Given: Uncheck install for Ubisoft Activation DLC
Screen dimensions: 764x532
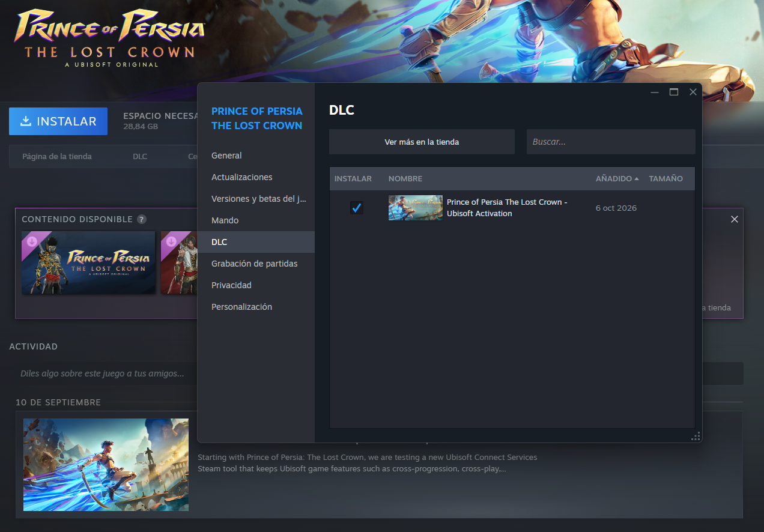Looking at the screenshot, I should coord(357,208).
